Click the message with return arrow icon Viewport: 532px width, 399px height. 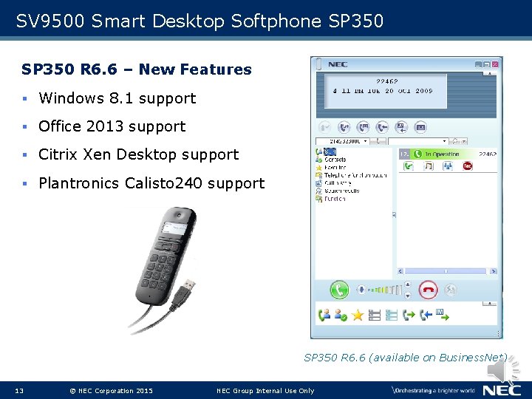[x=401, y=128]
